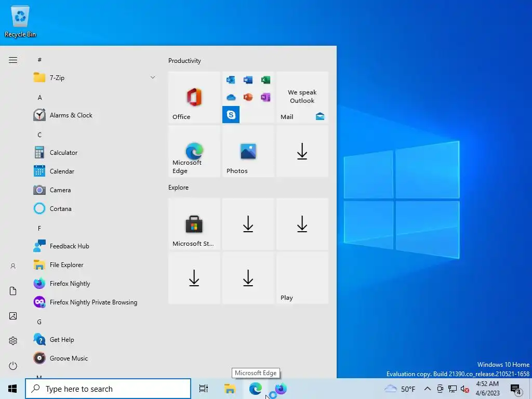The height and width of the screenshot is (399, 532).
Task: Click the letter G section header
Action: [x=39, y=322]
